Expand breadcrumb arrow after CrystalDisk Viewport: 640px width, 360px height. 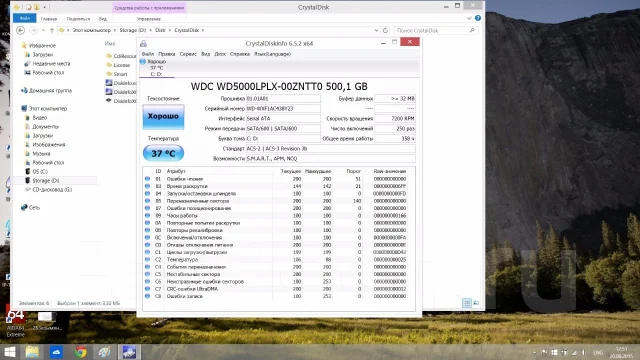202,30
